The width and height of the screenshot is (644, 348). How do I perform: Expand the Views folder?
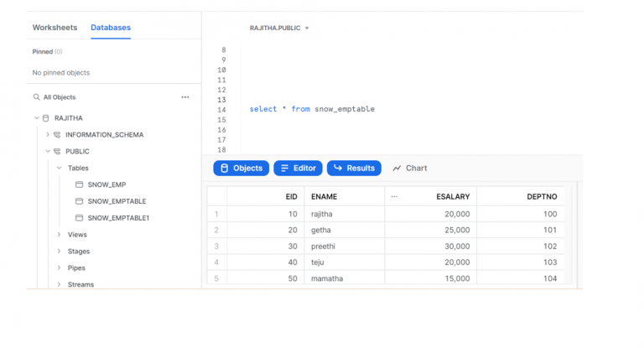(x=59, y=235)
